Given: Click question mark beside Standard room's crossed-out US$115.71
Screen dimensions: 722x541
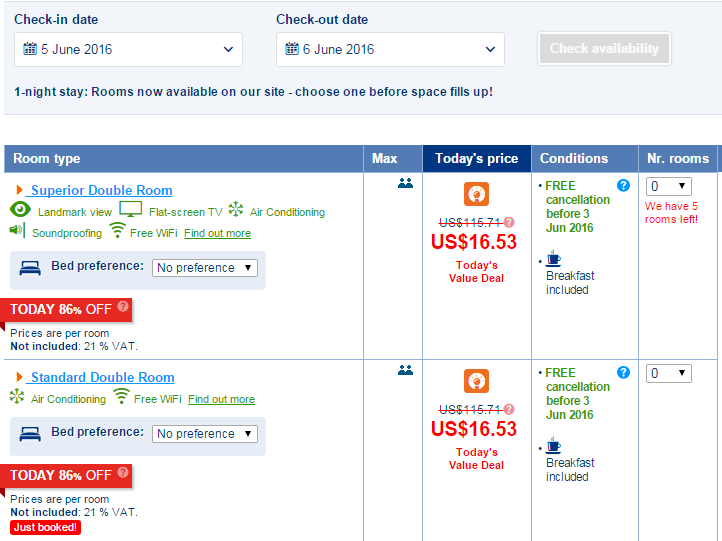Looking at the screenshot, I should [509, 409].
